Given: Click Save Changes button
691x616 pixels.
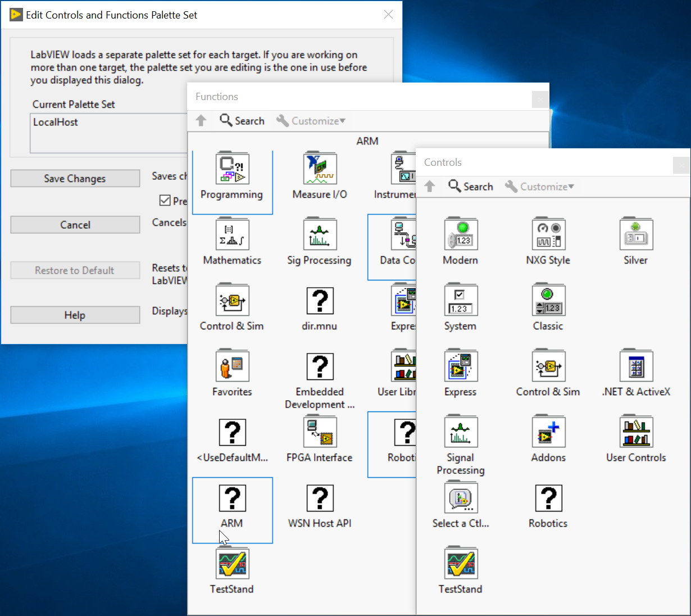Looking at the screenshot, I should 75,178.
